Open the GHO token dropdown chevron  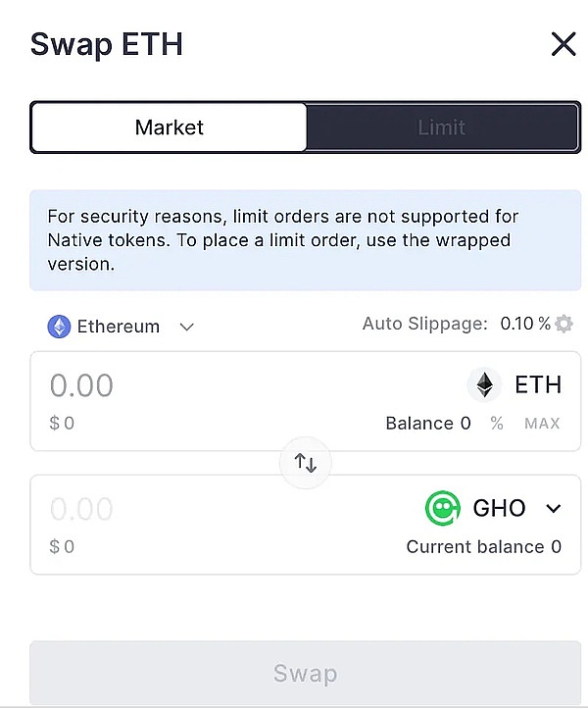coord(554,508)
